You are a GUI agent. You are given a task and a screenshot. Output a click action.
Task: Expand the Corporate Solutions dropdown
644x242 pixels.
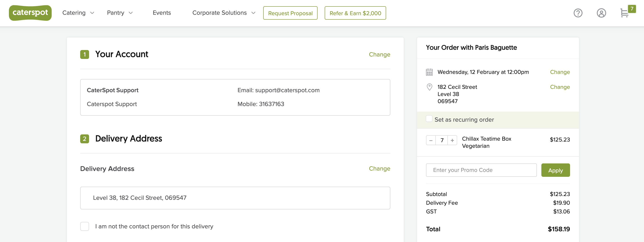[224, 13]
